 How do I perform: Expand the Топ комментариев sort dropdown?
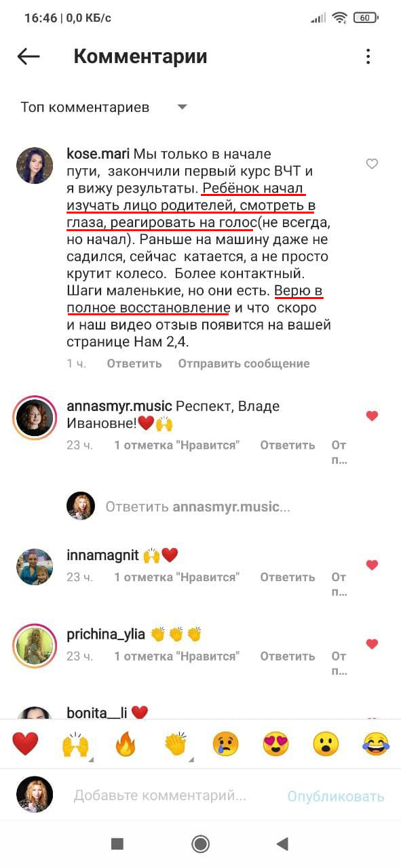coord(182,107)
